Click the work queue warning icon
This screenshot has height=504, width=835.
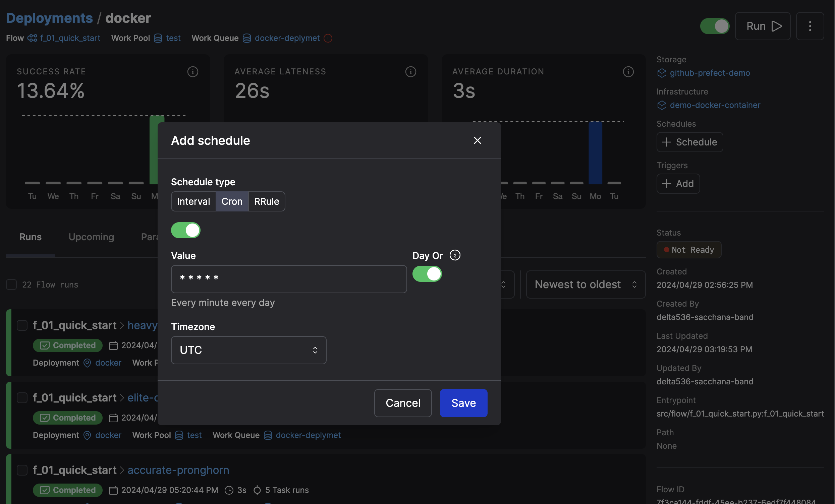pyautogui.click(x=328, y=38)
